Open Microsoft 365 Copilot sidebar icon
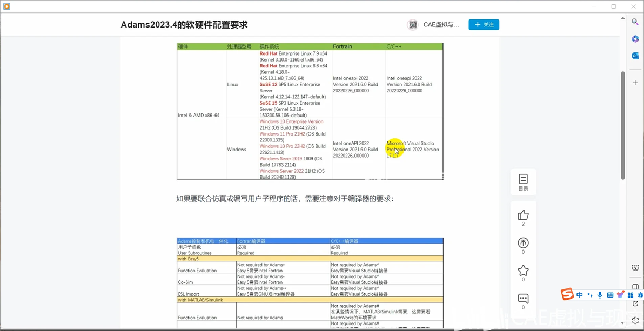This screenshot has height=331, width=644. click(x=635, y=38)
